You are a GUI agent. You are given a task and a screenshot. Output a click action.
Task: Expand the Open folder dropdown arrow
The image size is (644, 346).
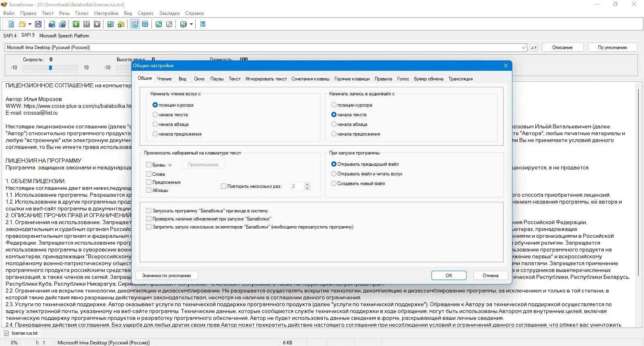click(x=30, y=24)
